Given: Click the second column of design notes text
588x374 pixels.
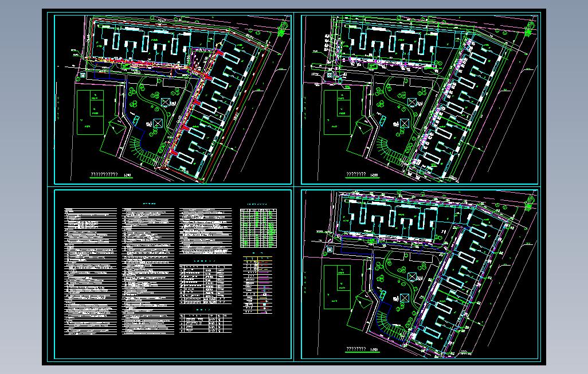Looking at the screenshot, I should pos(148,271).
